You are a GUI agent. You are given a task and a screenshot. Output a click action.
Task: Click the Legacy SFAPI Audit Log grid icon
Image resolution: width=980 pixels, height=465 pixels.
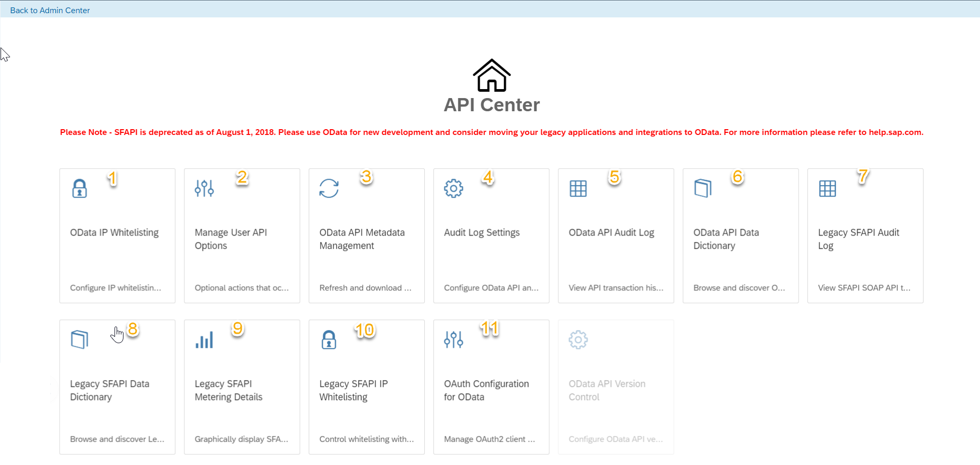coord(827,188)
